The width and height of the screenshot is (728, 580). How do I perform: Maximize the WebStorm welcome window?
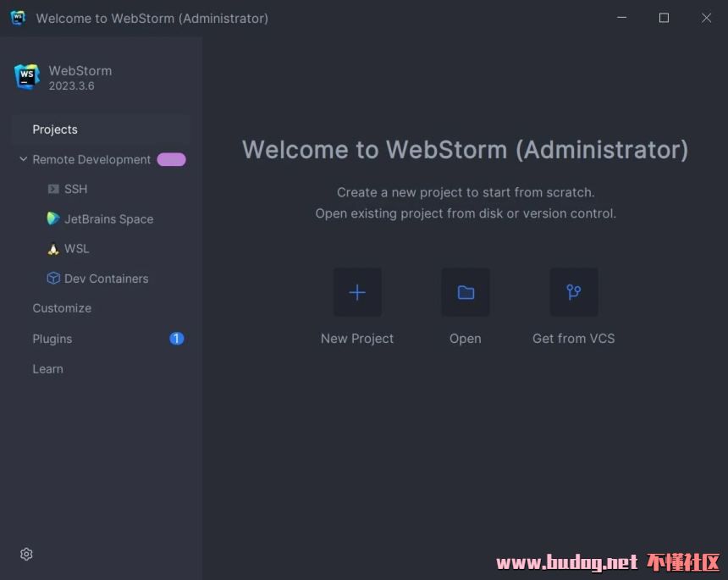tap(664, 18)
